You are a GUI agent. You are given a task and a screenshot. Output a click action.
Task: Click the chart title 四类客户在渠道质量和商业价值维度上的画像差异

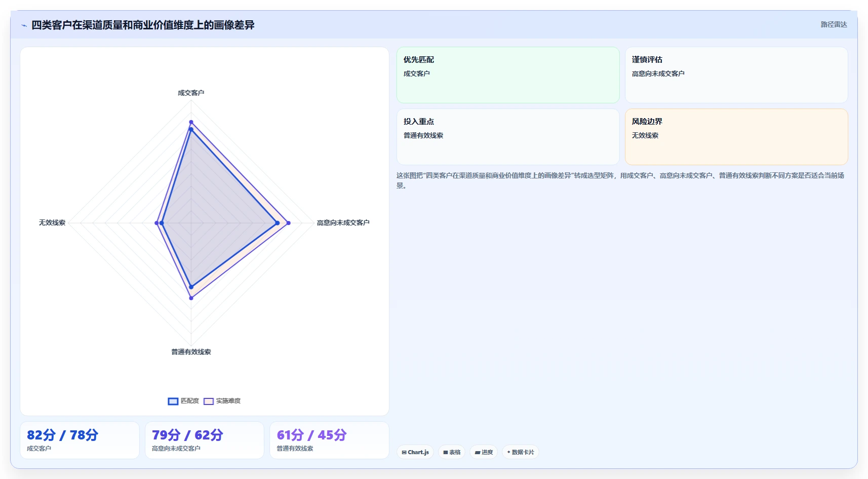point(143,25)
